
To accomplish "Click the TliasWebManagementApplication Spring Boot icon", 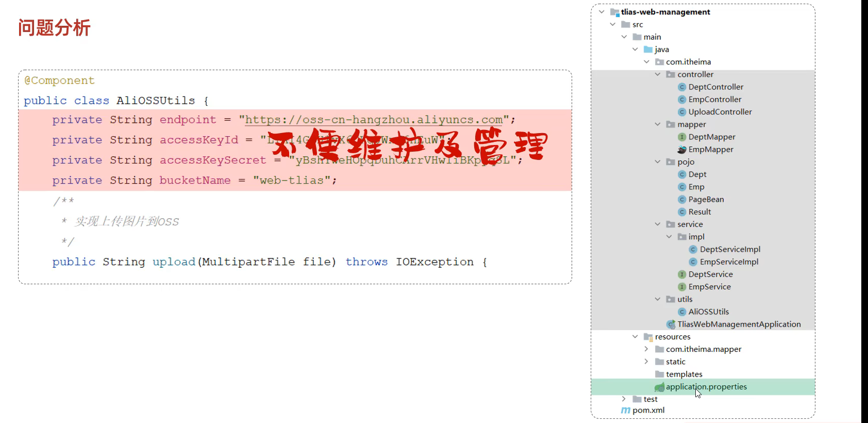I will [671, 324].
